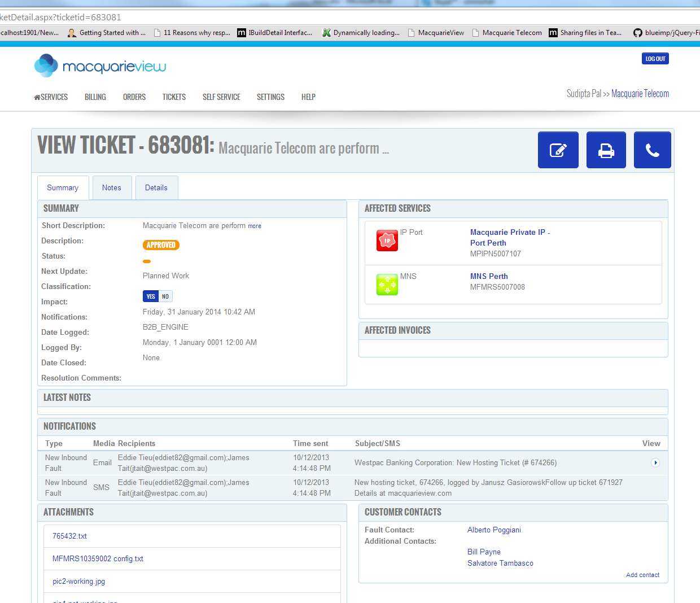Open the Tickets menu
700x603 pixels.
point(174,97)
